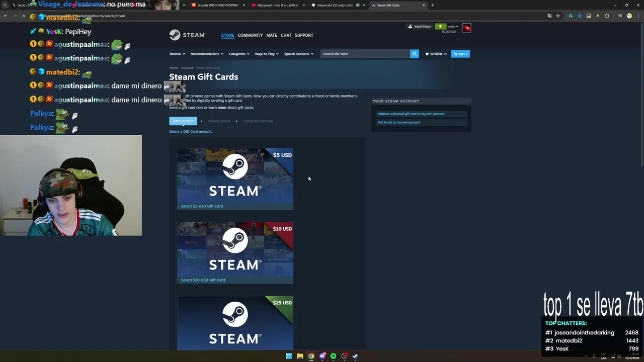644x362 pixels.
Task: Click the browser back arrow
Action: tap(5, 16)
